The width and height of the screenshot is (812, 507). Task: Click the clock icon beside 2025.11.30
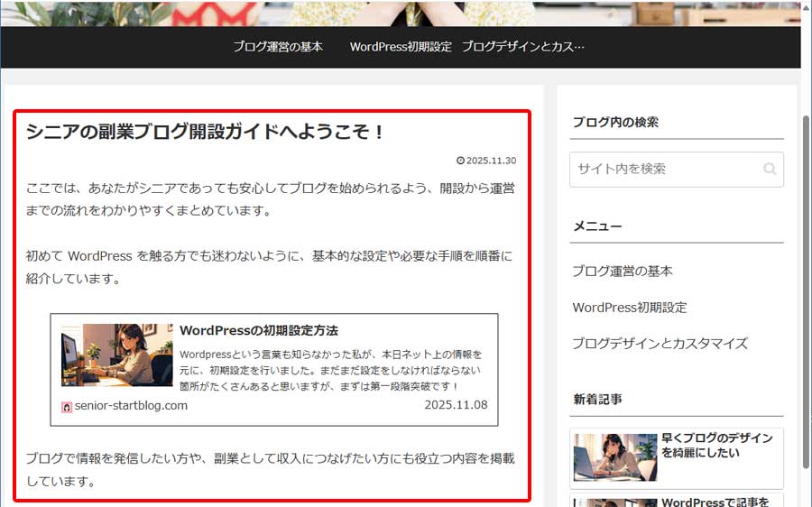460,161
